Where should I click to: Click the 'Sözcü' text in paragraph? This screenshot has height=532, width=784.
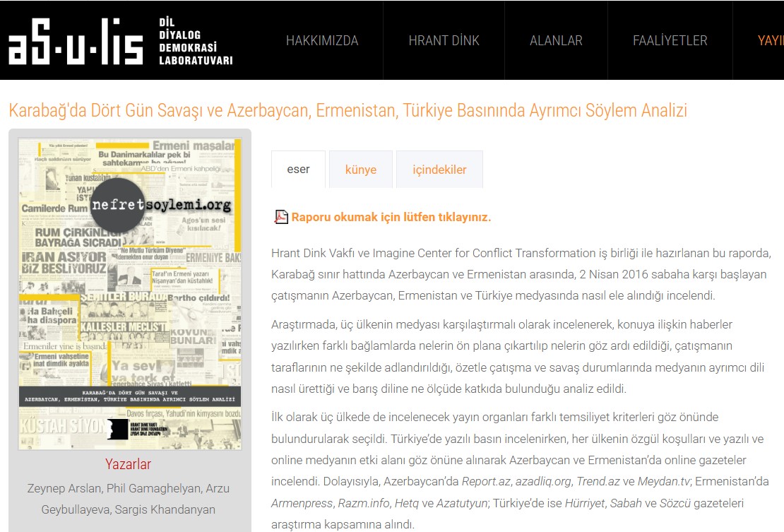675,503
